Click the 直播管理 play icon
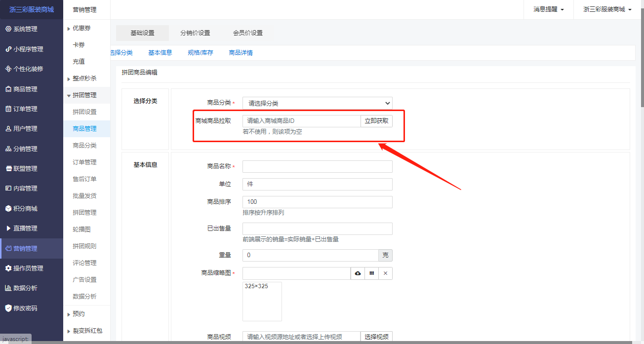 (8, 229)
